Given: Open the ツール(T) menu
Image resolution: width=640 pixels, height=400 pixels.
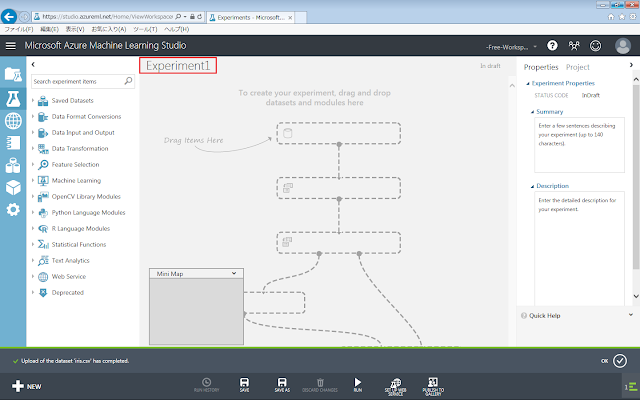Looking at the screenshot, I should pos(145,29).
